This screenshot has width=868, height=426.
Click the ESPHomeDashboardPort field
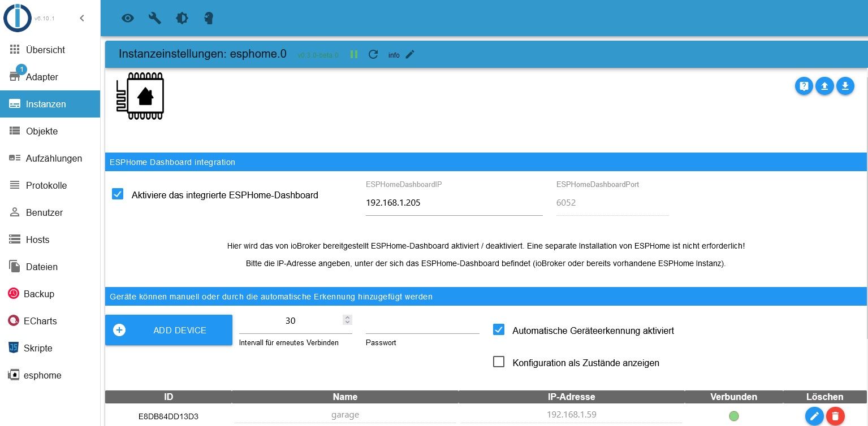tap(612, 203)
